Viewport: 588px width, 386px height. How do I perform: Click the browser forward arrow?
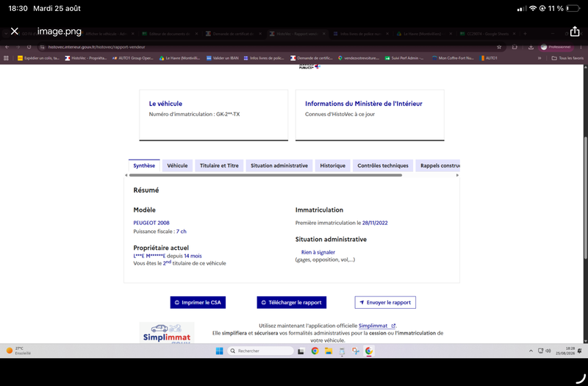pos(18,47)
